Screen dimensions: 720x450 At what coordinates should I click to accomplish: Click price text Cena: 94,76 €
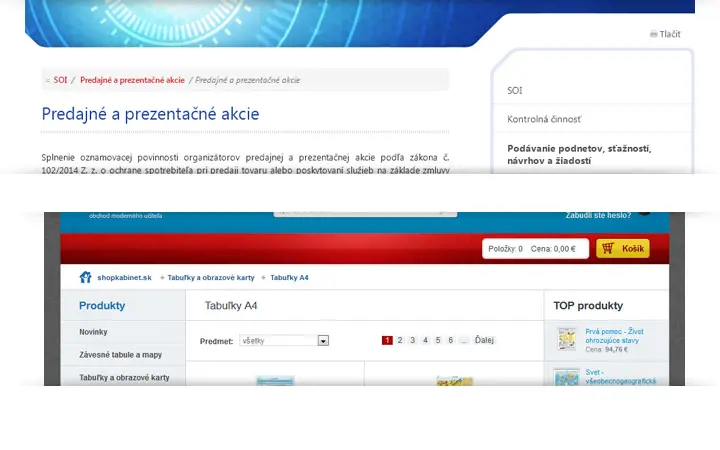pyautogui.click(x=606, y=349)
